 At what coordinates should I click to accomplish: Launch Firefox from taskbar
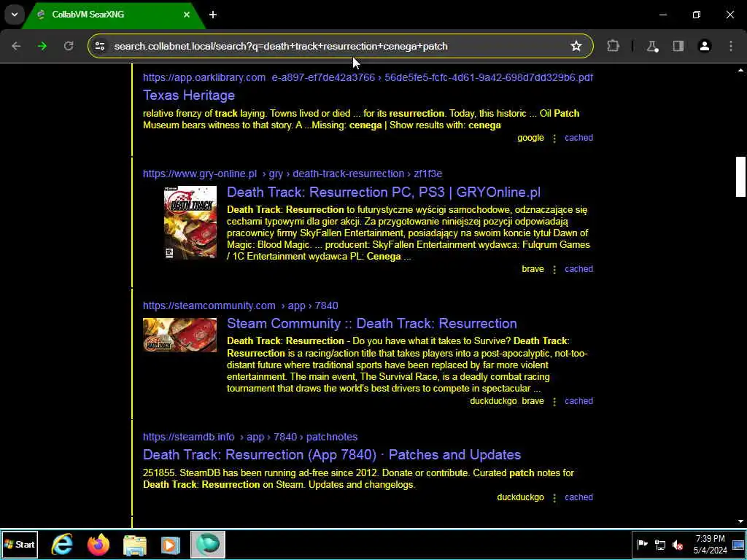point(98,544)
